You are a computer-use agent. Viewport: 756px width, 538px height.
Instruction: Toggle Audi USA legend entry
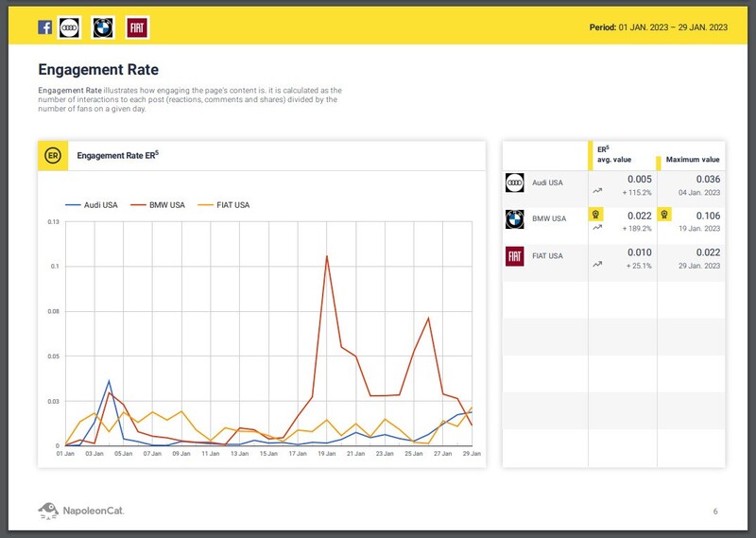[92, 205]
